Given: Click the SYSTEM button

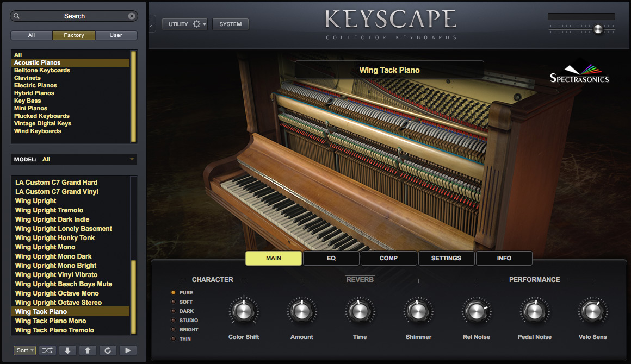Looking at the screenshot, I should [x=231, y=24].
